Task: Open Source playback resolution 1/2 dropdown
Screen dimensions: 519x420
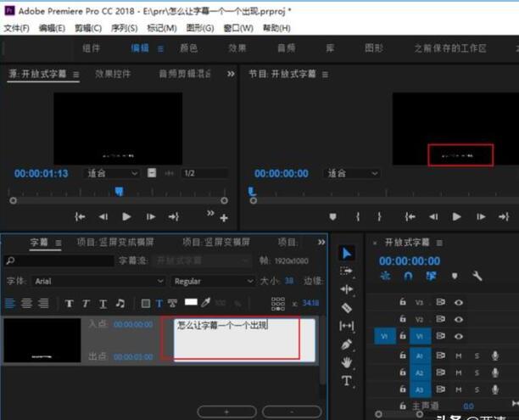Action: coord(205,173)
